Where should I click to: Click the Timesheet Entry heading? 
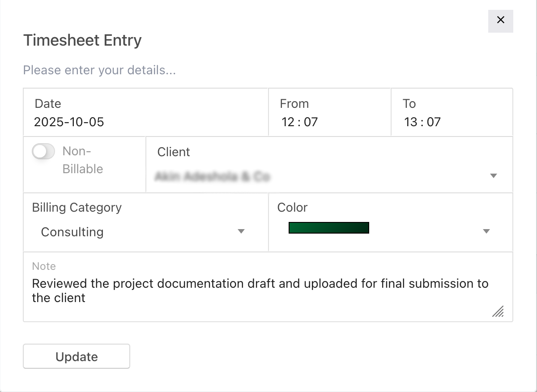coord(82,40)
